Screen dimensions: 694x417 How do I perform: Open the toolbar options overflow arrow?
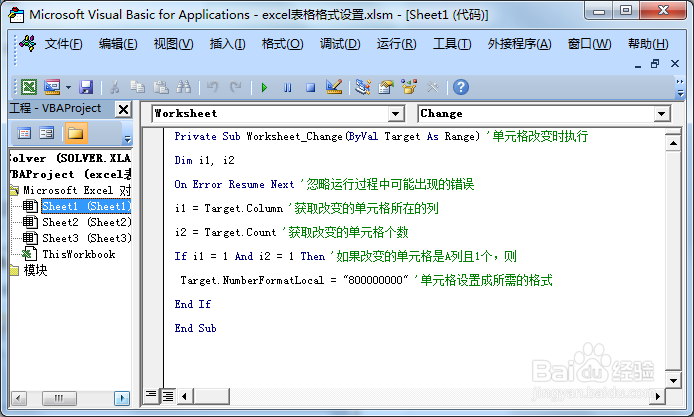pos(680,93)
